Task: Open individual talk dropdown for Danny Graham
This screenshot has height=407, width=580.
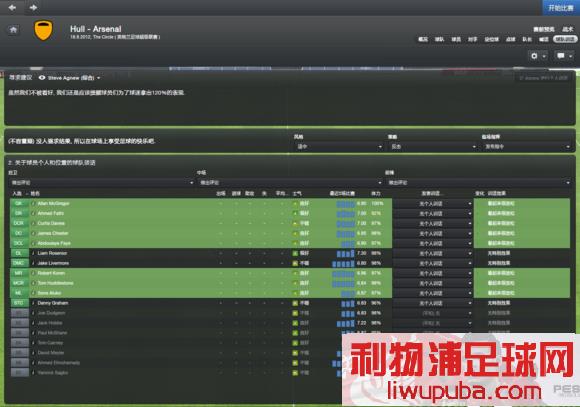Action: click(x=433, y=303)
